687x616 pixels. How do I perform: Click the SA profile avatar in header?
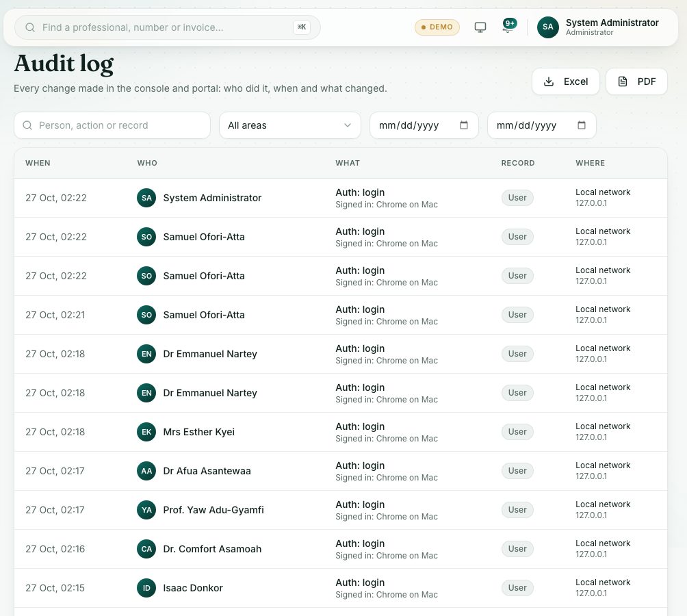[547, 27]
